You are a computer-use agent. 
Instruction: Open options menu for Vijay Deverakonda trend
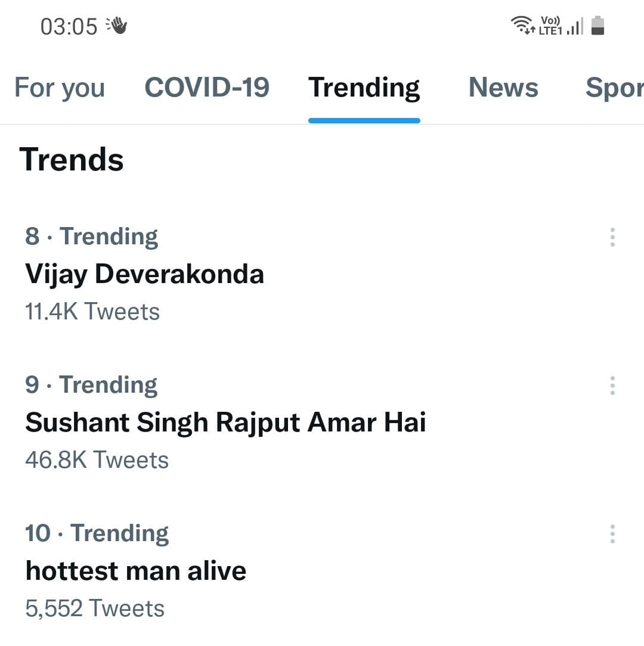(x=612, y=237)
